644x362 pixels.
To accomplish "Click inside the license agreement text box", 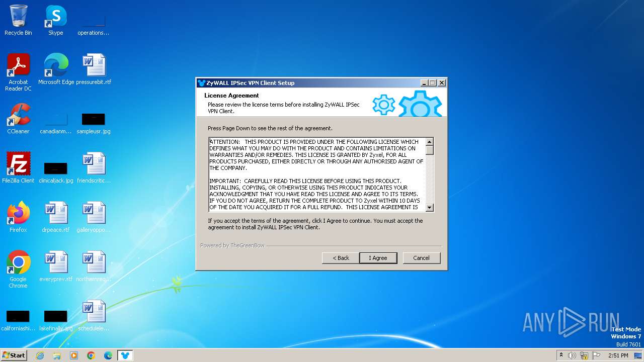I will click(317, 174).
